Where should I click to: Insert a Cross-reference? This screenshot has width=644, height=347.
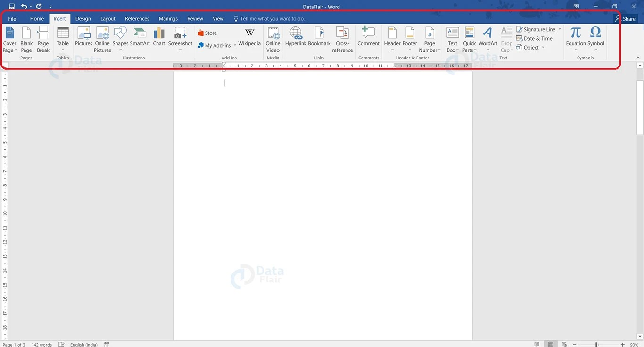[x=342, y=40]
